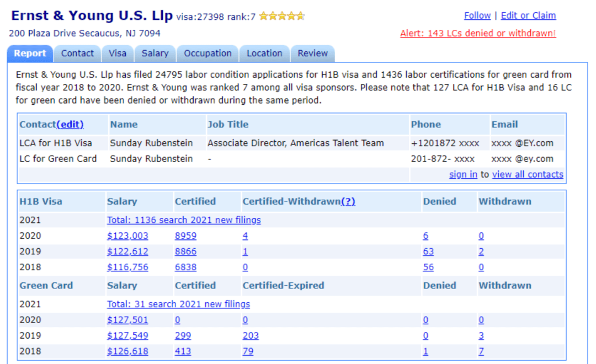Screen dimensions: 596x364
Task: Select Associate Director, Americas Talent Team text
Action: 295,143
